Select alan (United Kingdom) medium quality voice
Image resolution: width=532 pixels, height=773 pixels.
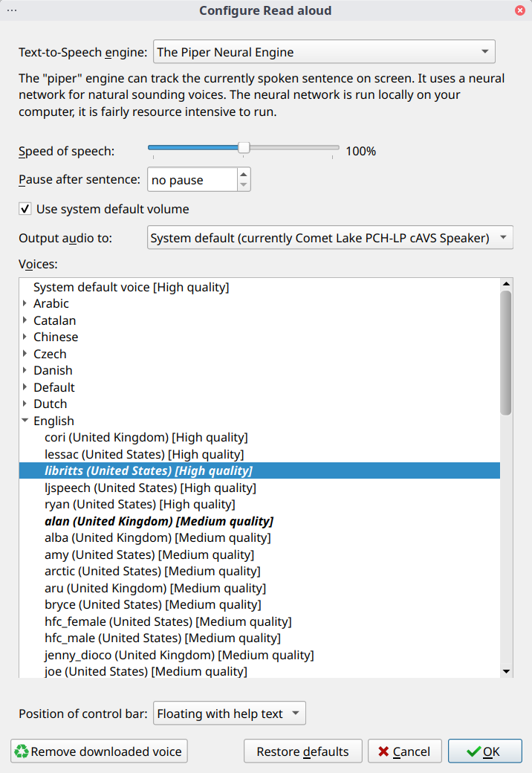pyautogui.click(x=159, y=521)
